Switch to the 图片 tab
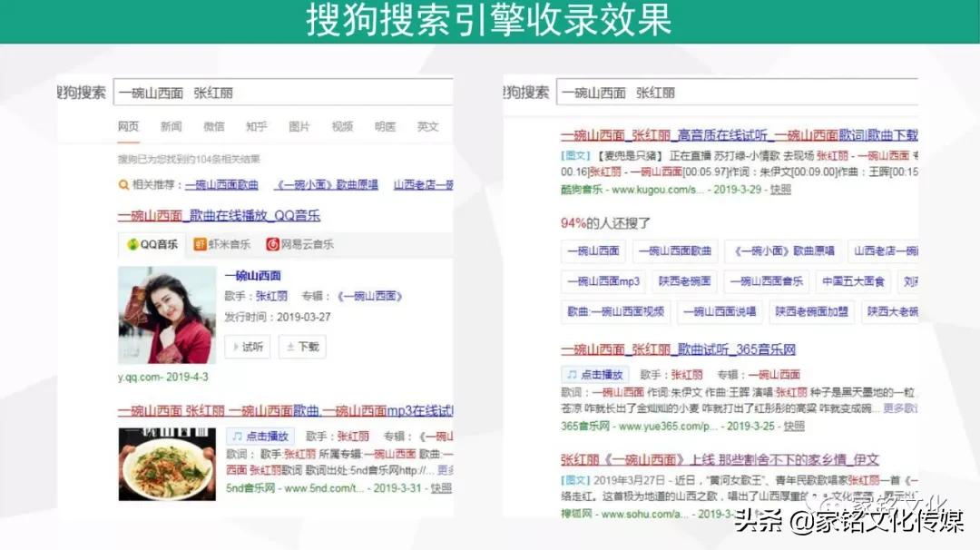Screen dimensions: 980x550 click(299, 126)
